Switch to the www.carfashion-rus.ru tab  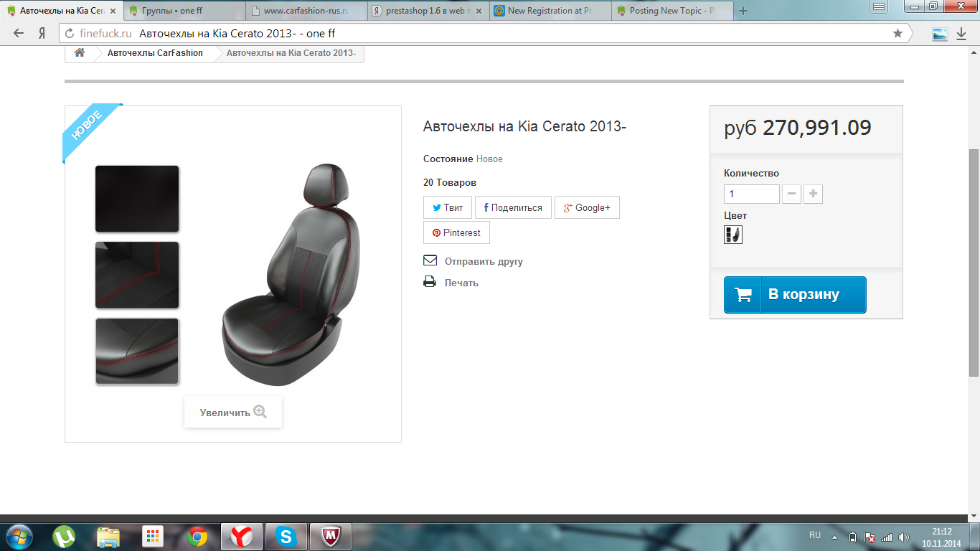pyautogui.click(x=306, y=11)
